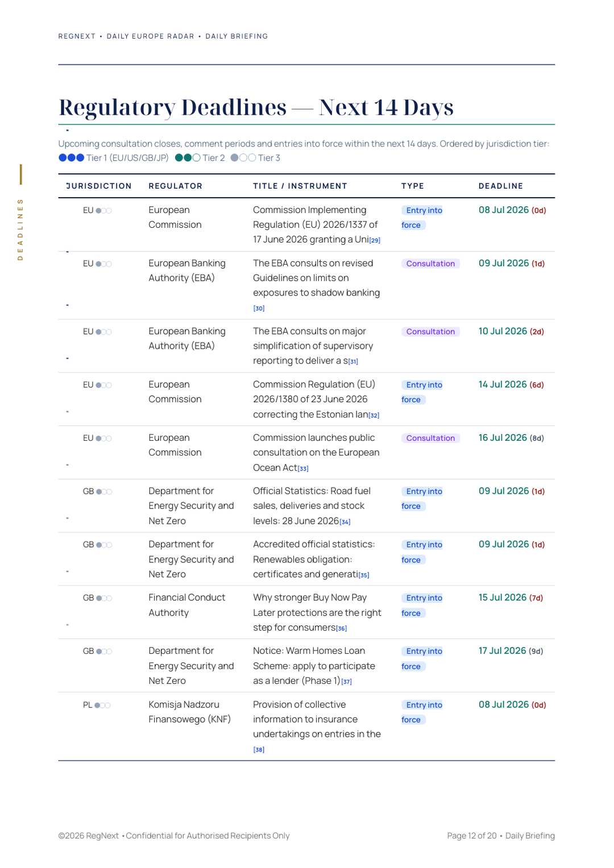Click European Ocean Act consultation title
Image resolution: width=614 pixels, height=868 pixels.
[x=316, y=453]
